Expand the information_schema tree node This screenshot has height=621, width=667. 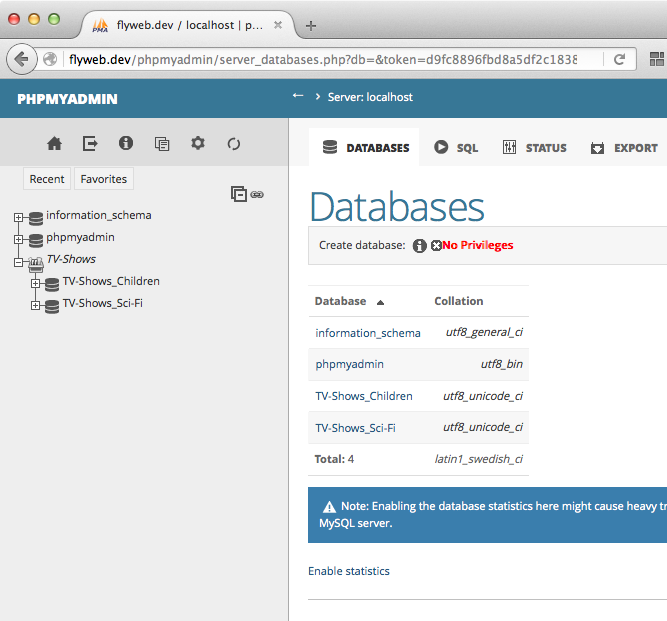click(x=19, y=216)
